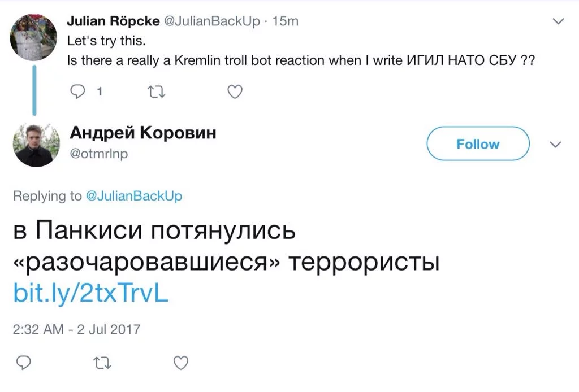Open the @otmrlnp handle
The height and width of the screenshot is (392, 579).
(99, 153)
